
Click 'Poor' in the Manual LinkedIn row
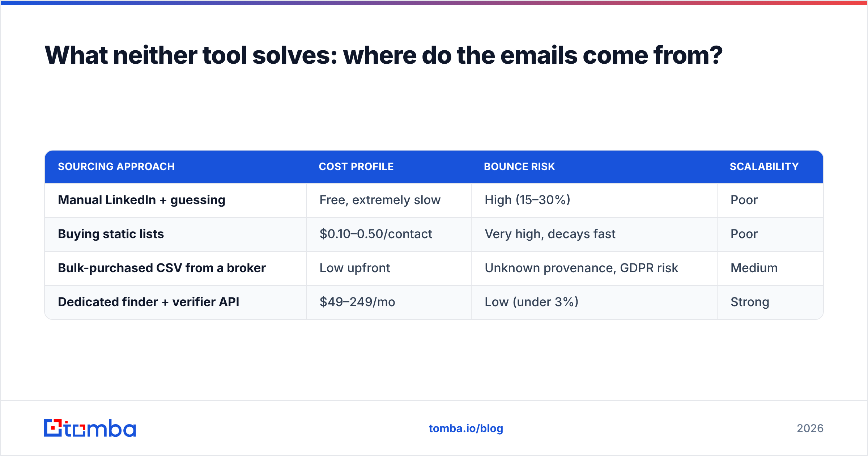pos(770,200)
